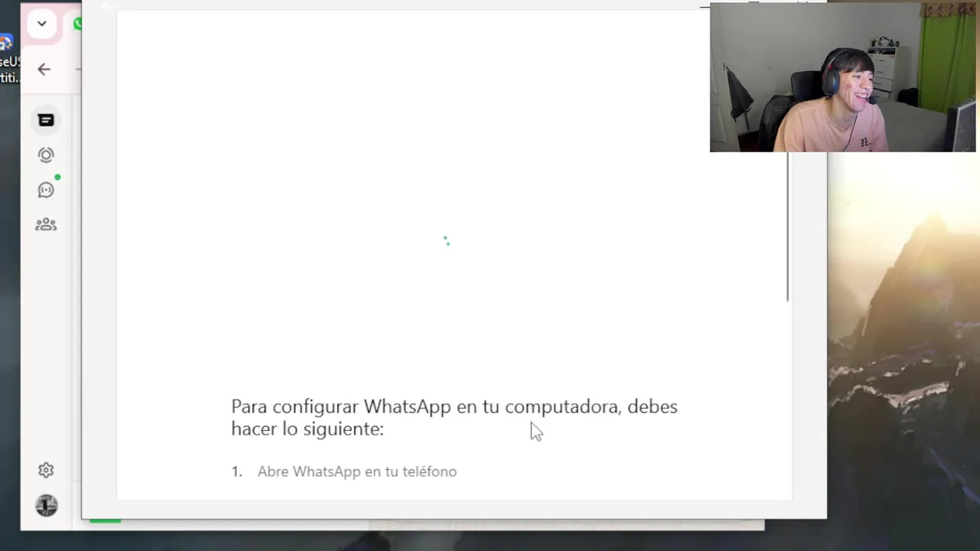The width and height of the screenshot is (980, 551).
Task: Expand the browser tab search chevron
Action: click(41, 24)
